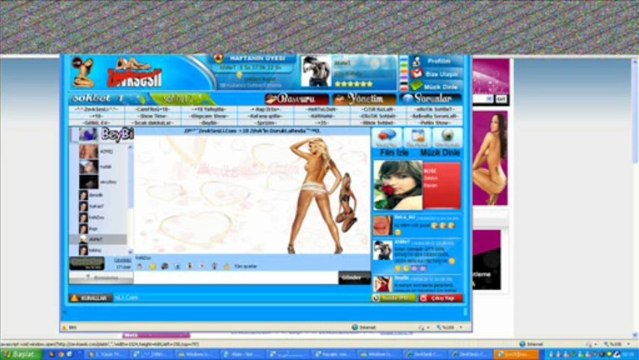Viewport: 639px width, 360px height.
Task: Open the Yönetim management button
Action: (x=364, y=99)
